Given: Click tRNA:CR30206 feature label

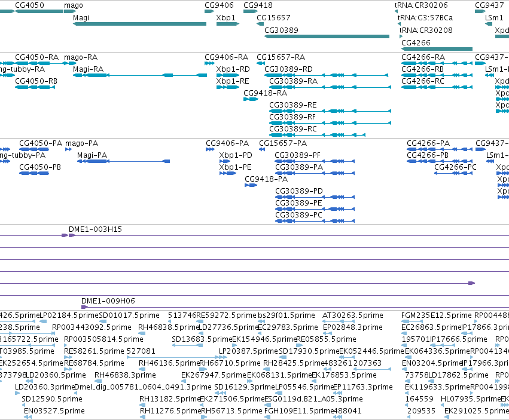Looking at the screenshot, I should (421, 5).
